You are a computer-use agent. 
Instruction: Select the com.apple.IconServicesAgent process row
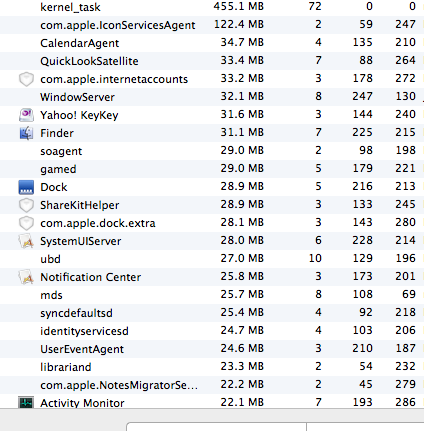(212, 25)
